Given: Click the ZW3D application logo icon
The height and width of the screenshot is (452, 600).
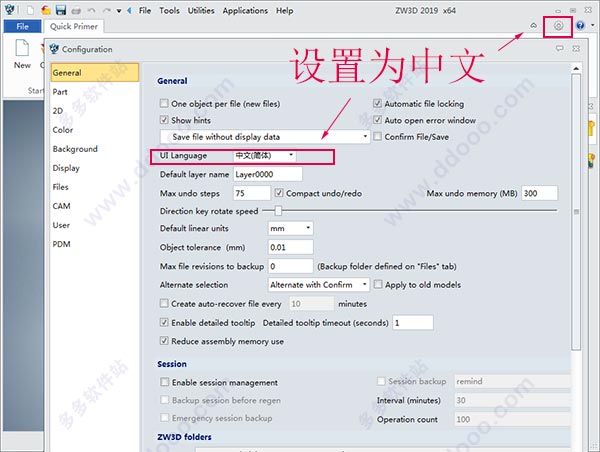Looking at the screenshot, I should [x=9, y=10].
